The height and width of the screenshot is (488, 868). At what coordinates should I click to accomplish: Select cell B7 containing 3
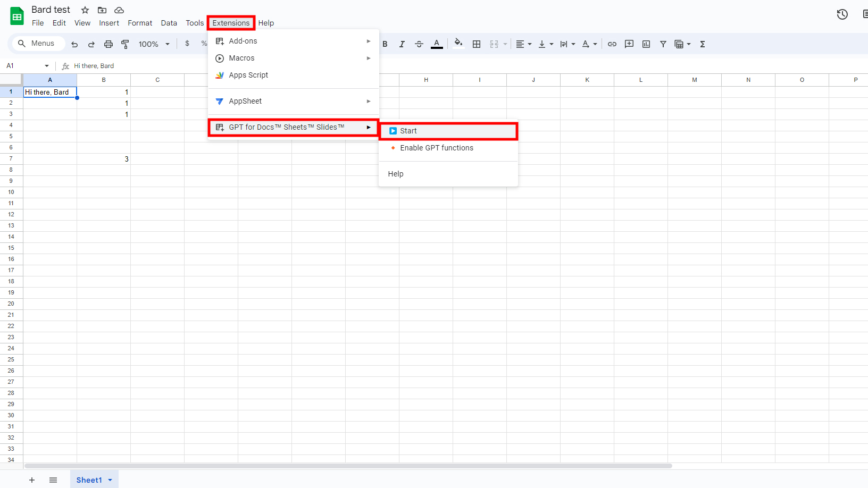(104, 159)
